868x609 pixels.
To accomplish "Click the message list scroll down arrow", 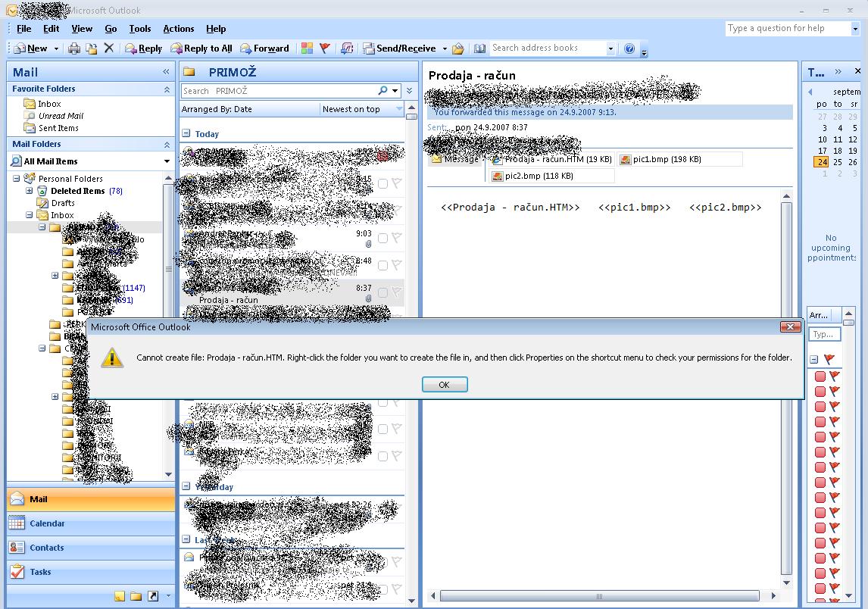I will tap(411, 601).
